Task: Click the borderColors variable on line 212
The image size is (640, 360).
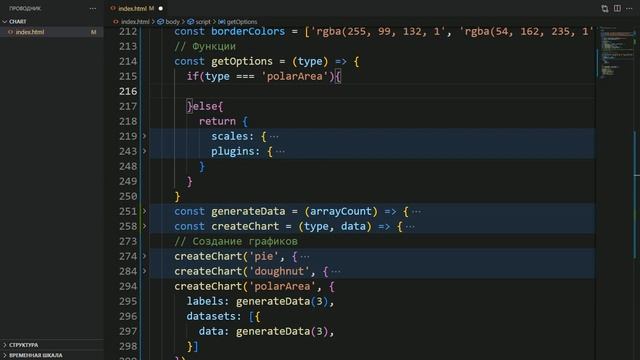Action: (248, 31)
